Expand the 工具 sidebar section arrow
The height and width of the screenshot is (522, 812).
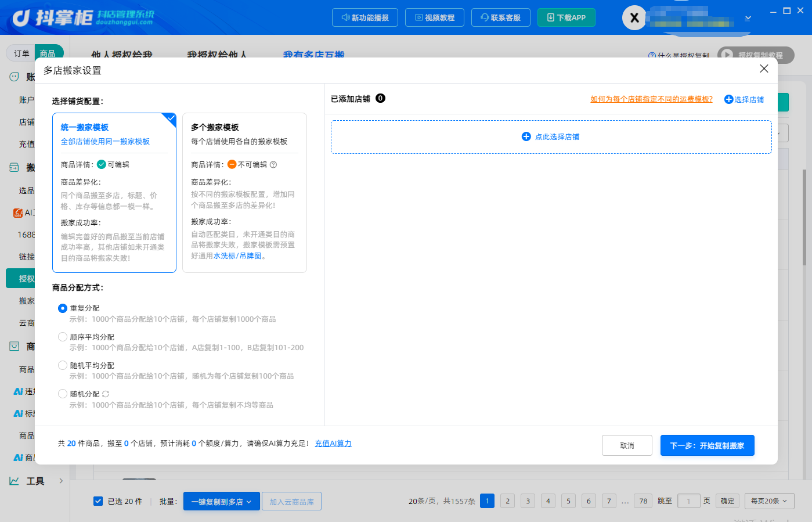[61, 481]
